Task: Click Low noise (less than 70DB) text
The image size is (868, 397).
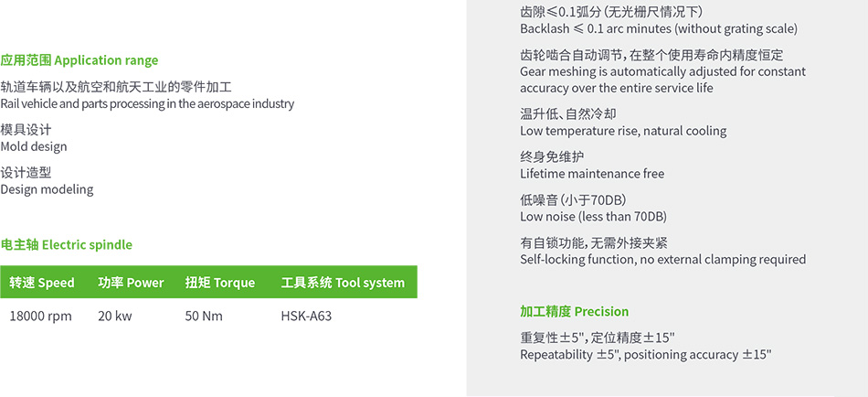Action: coord(593,217)
